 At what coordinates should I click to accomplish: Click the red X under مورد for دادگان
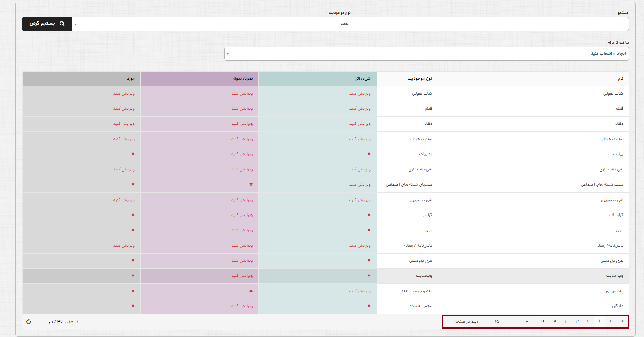133,306
